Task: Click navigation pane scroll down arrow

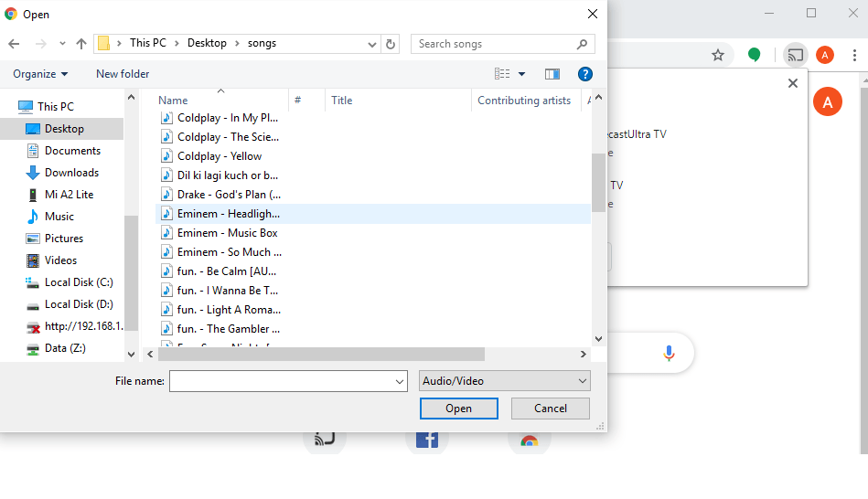Action: 131,355
